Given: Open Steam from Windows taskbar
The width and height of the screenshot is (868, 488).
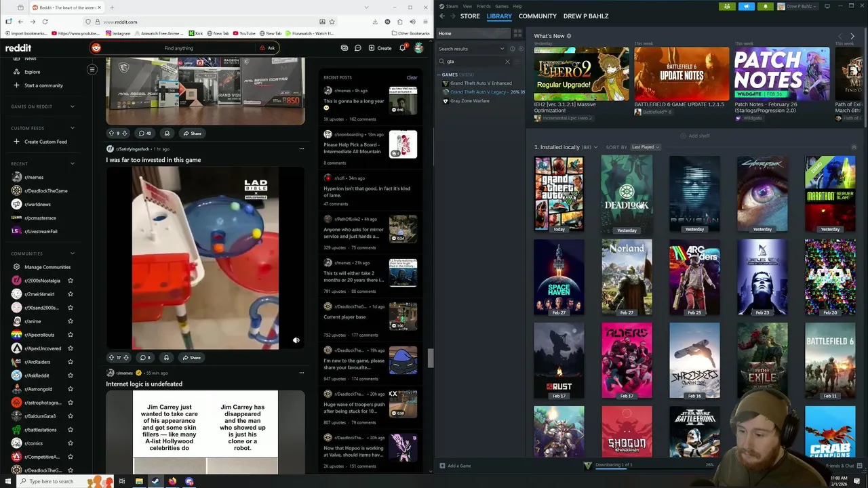Looking at the screenshot, I should [x=155, y=481].
